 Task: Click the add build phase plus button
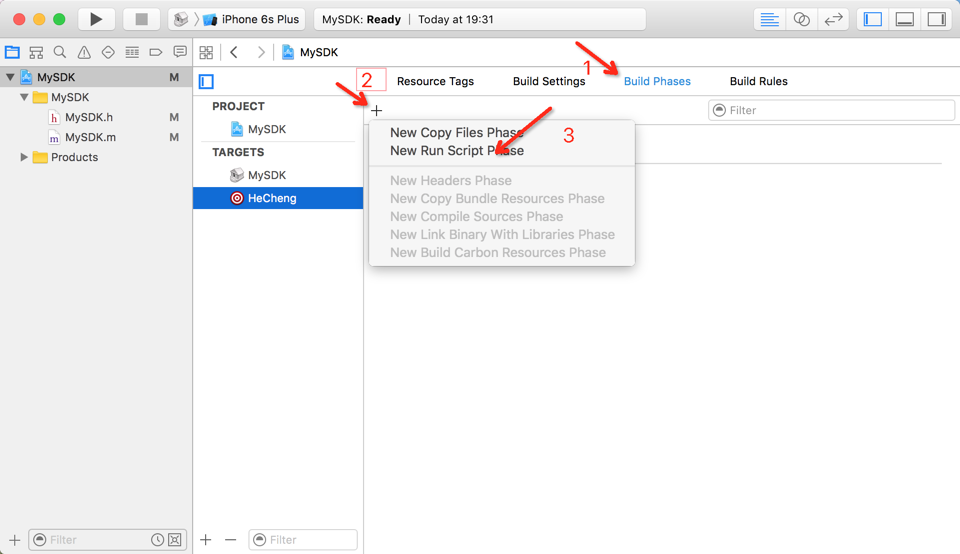pos(377,111)
